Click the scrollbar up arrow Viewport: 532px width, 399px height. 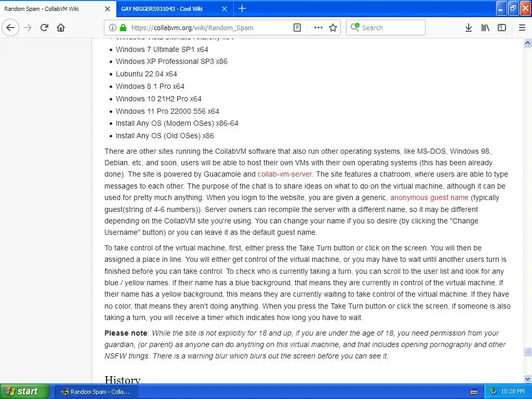coord(527,43)
